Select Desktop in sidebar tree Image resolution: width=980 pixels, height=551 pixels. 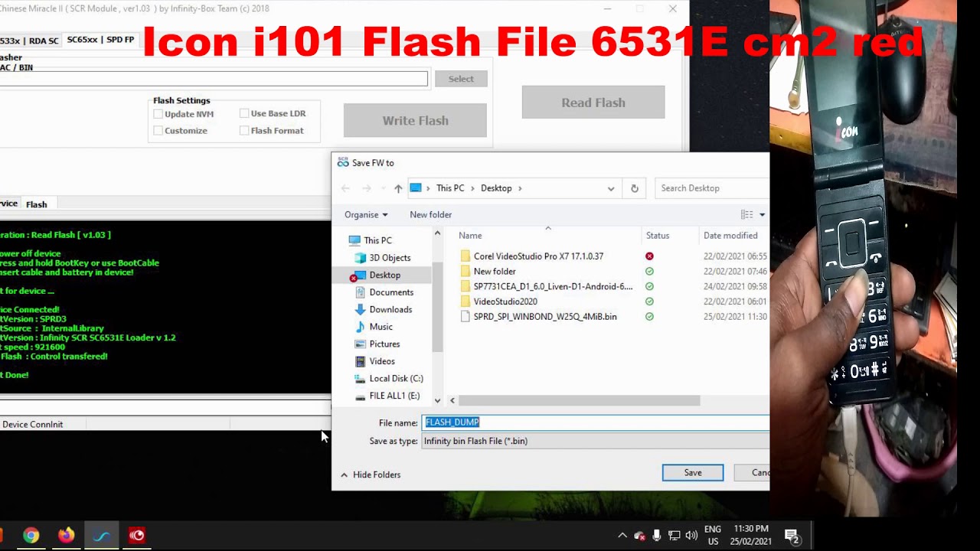(x=384, y=275)
